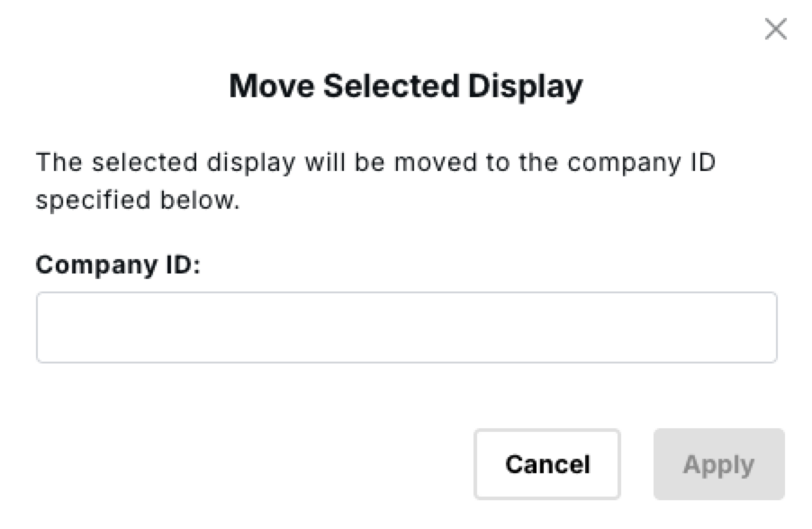Place cursor in the Company ID box
The height and width of the screenshot is (529, 812).
tap(406, 327)
